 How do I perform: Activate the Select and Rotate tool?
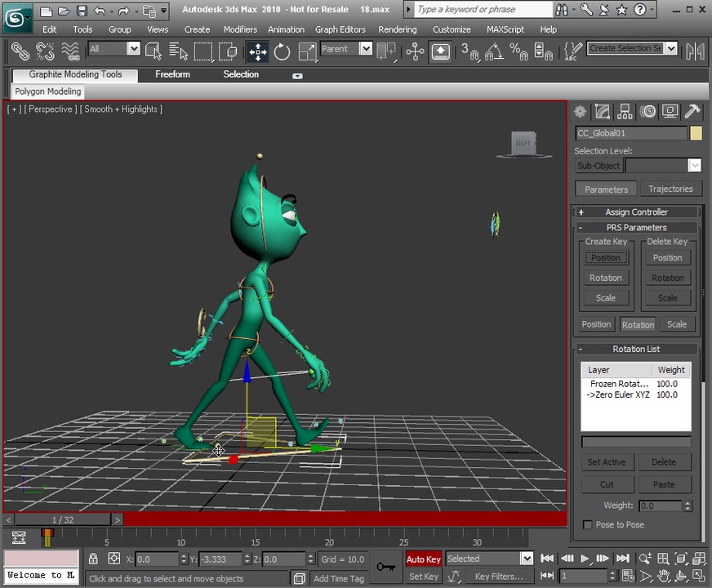tap(283, 51)
